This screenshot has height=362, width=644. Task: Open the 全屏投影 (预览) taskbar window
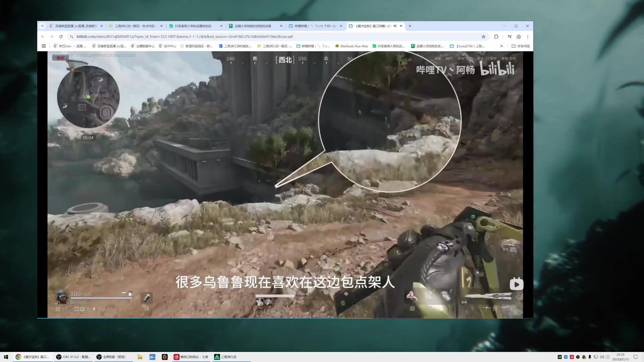(113, 357)
